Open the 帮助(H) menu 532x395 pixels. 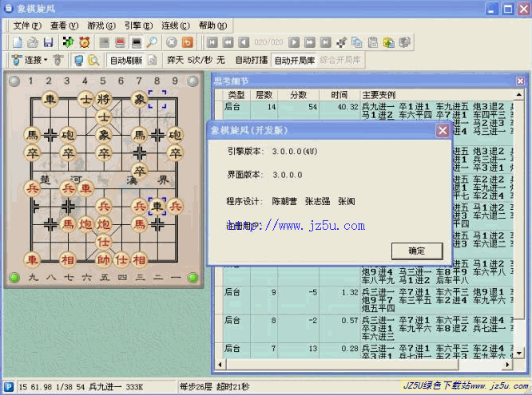point(212,26)
